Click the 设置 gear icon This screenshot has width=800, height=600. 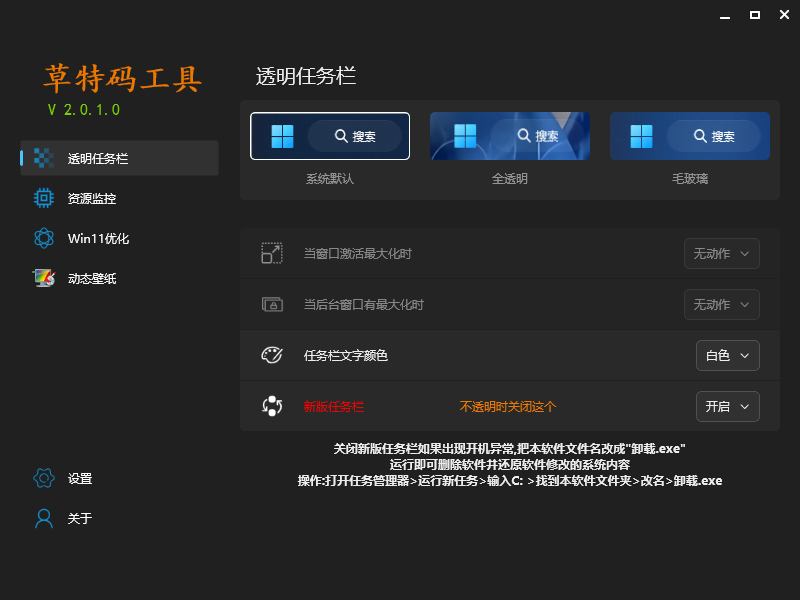tap(44, 478)
